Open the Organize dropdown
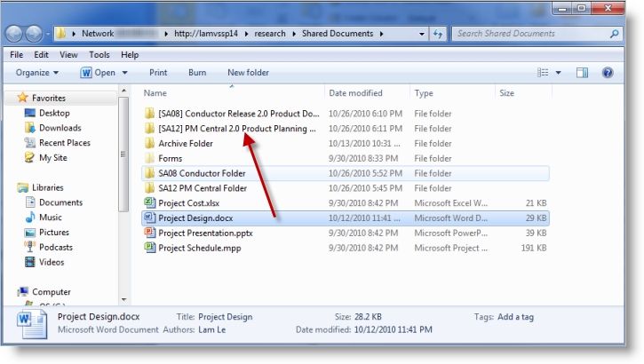The image size is (644, 364). pos(37,73)
